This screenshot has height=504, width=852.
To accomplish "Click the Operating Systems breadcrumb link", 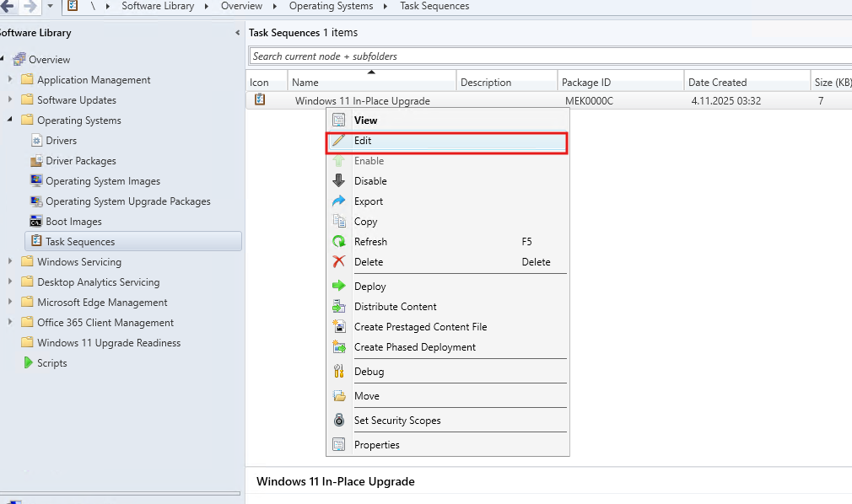I will tap(331, 6).
